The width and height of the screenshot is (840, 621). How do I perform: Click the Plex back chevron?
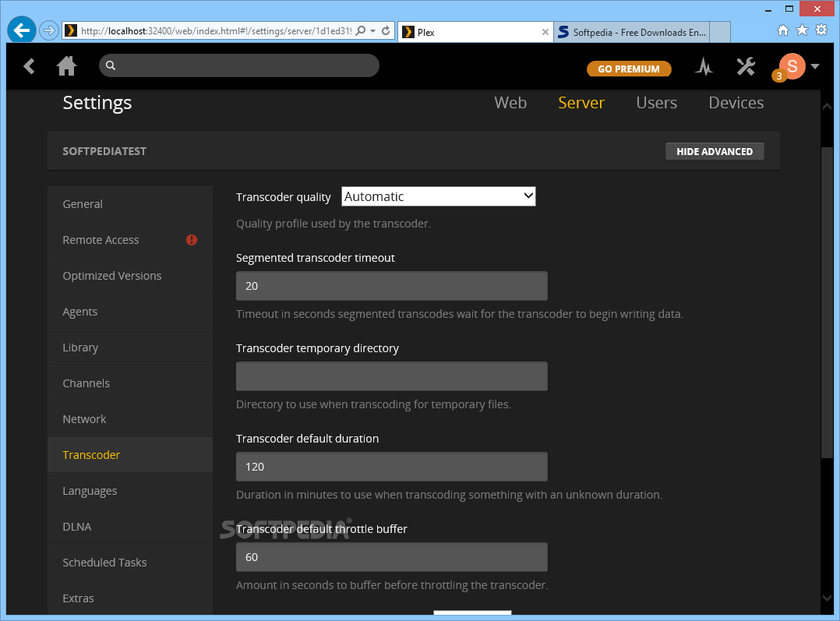[x=29, y=66]
